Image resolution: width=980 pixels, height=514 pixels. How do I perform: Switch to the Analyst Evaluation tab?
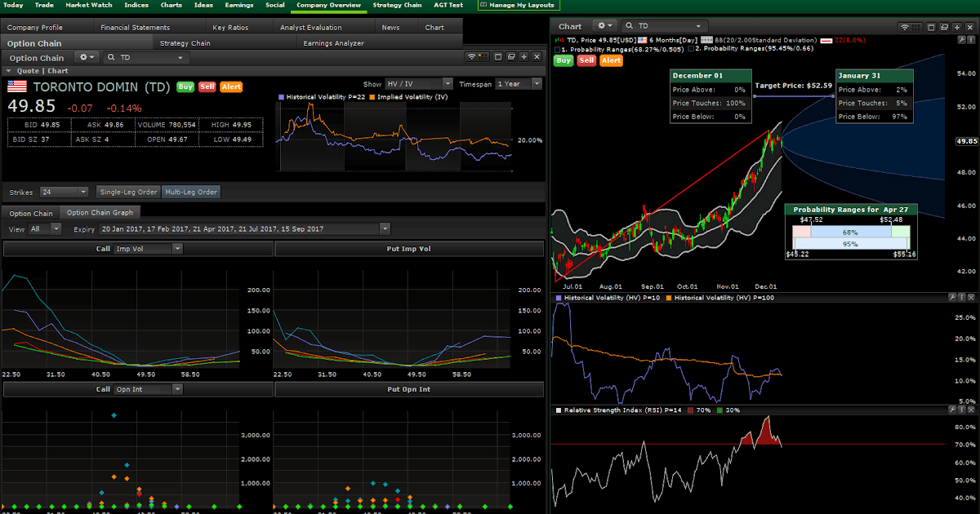point(311,27)
